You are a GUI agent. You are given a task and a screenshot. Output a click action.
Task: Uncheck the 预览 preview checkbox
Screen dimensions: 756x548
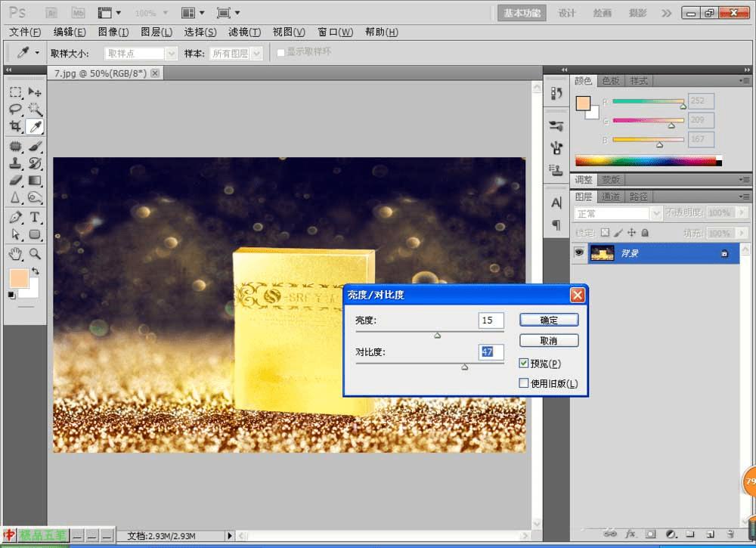tap(524, 364)
